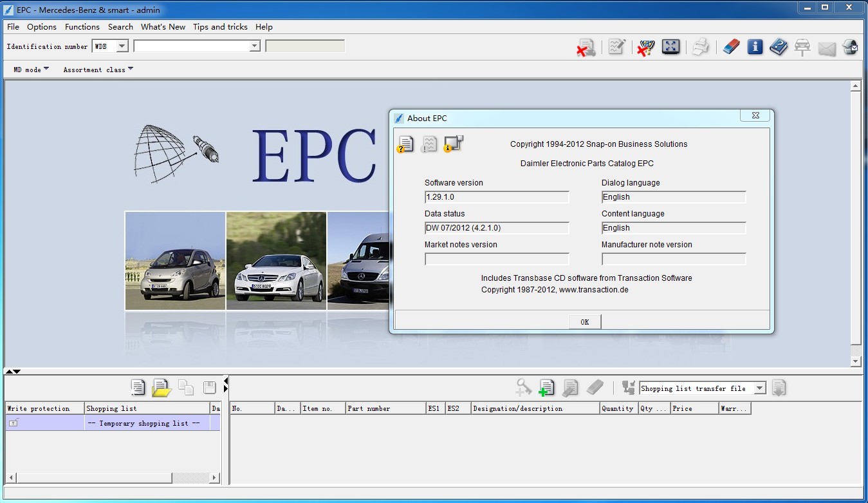Click the envelope mail icon
868x503 pixels.
pyautogui.click(x=827, y=48)
